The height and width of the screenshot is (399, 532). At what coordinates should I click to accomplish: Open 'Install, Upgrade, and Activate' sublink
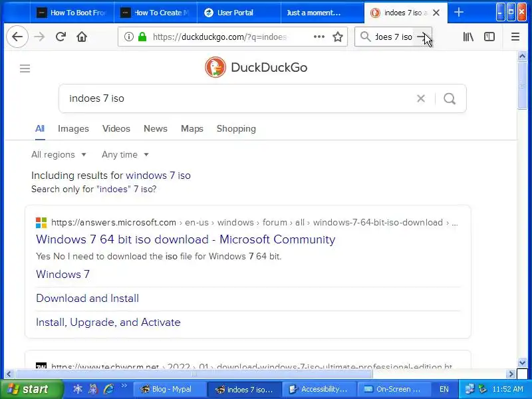click(x=108, y=323)
